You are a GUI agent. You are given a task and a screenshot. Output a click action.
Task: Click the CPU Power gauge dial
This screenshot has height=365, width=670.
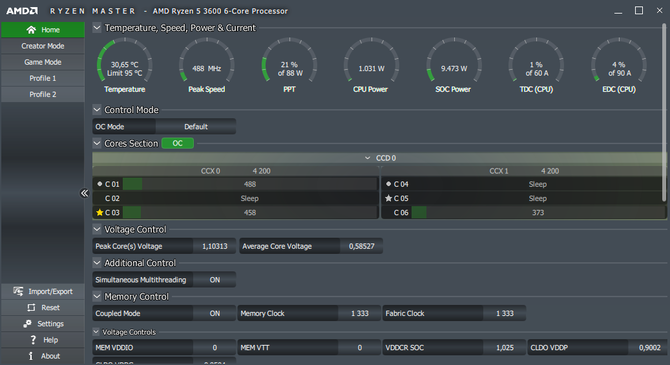(371, 61)
